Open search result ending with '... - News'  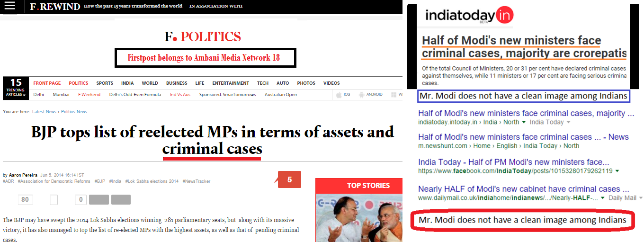click(x=524, y=137)
